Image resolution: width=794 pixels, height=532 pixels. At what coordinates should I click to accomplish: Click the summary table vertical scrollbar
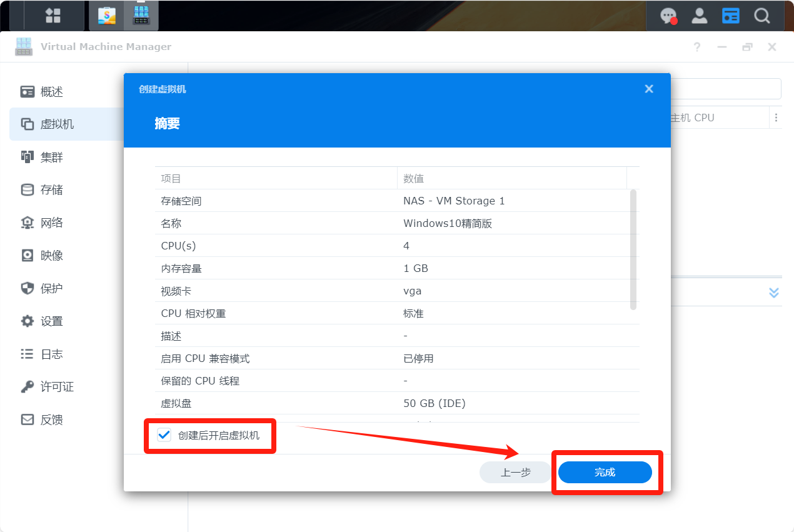pos(633,250)
